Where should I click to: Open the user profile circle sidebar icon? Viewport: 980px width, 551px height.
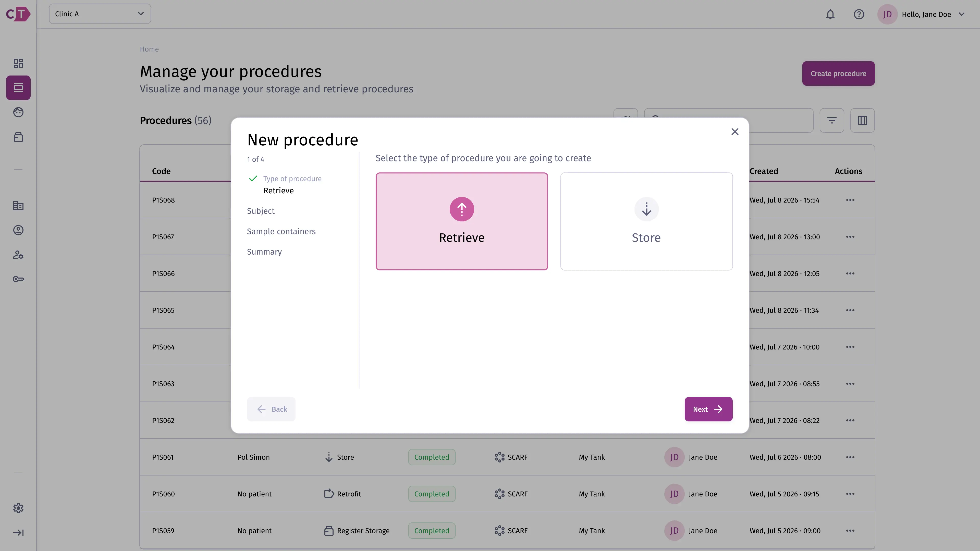click(x=18, y=230)
